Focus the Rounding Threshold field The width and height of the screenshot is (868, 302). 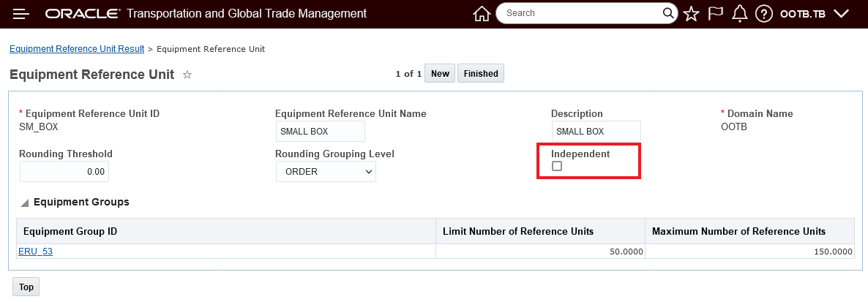click(64, 172)
